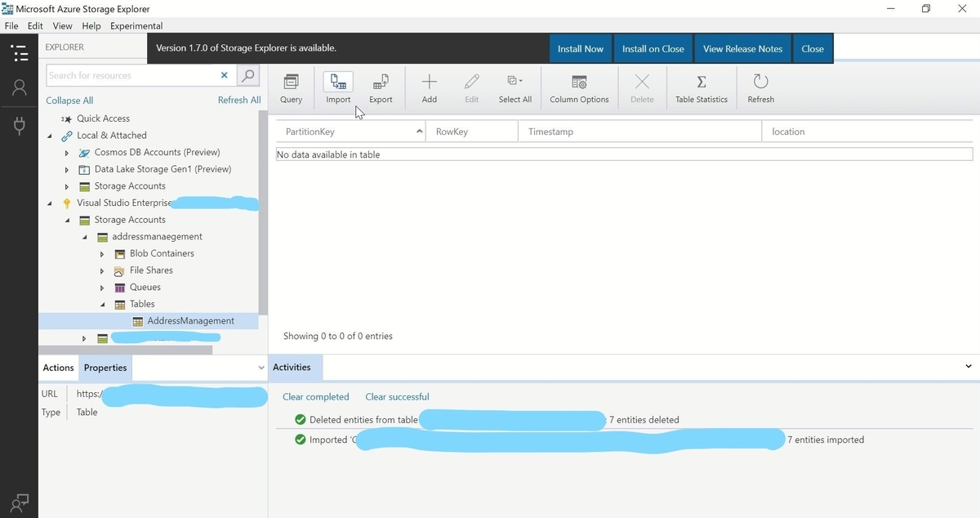Click Install on Close button
The height and width of the screenshot is (518, 980).
click(653, 48)
